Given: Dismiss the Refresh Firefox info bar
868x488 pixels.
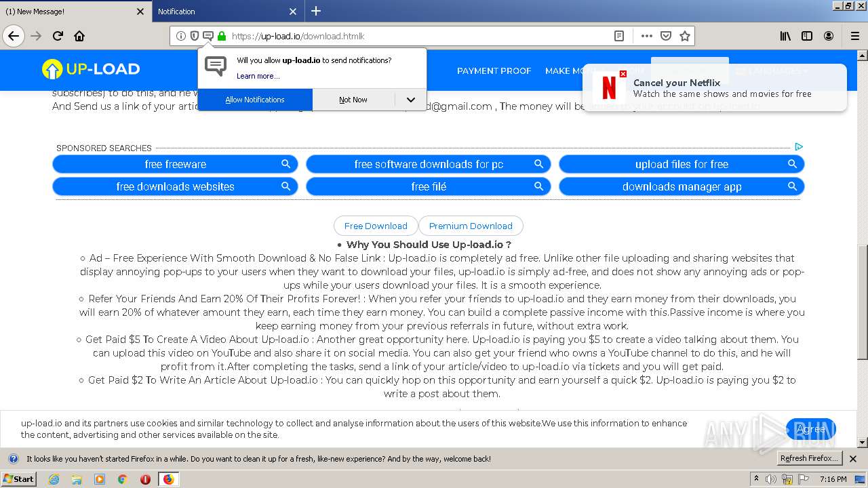Looking at the screenshot, I should point(853,459).
